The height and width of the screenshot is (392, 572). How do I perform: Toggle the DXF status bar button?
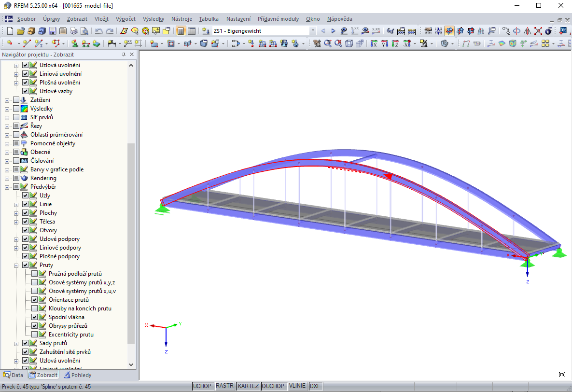coord(315,386)
